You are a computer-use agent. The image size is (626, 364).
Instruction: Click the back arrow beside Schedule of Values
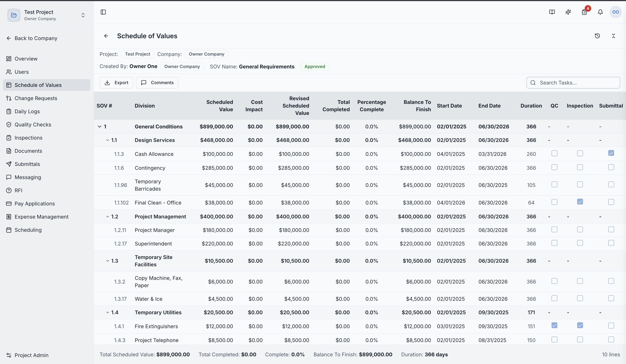(x=106, y=36)
